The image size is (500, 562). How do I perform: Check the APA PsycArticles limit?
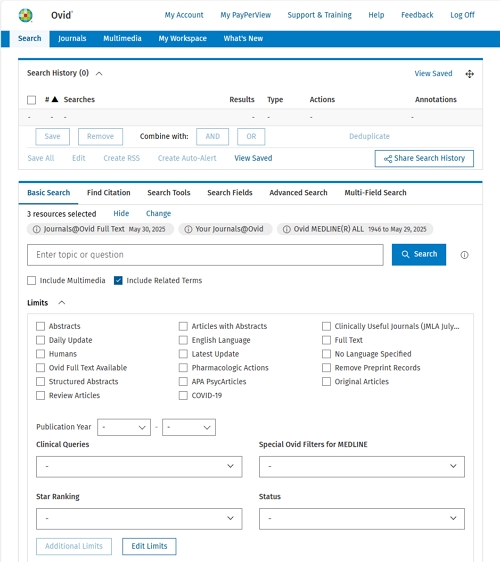(183, 381)
